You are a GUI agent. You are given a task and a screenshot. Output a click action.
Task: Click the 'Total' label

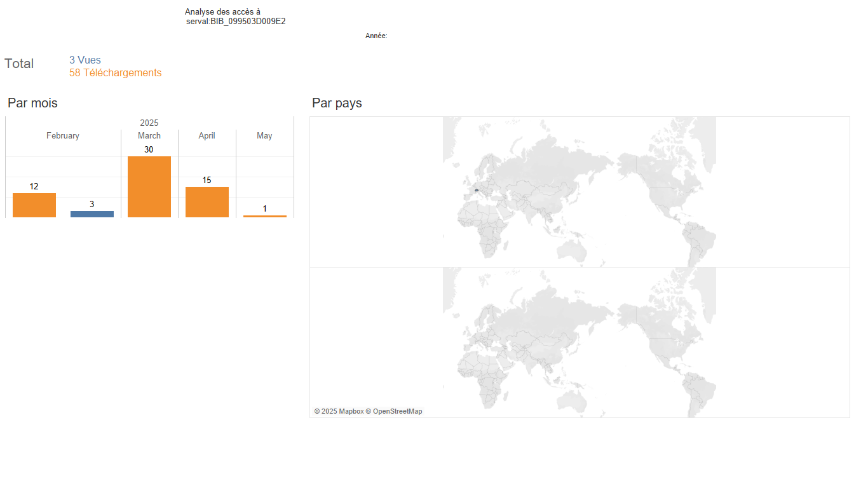(x=19, y=64)
